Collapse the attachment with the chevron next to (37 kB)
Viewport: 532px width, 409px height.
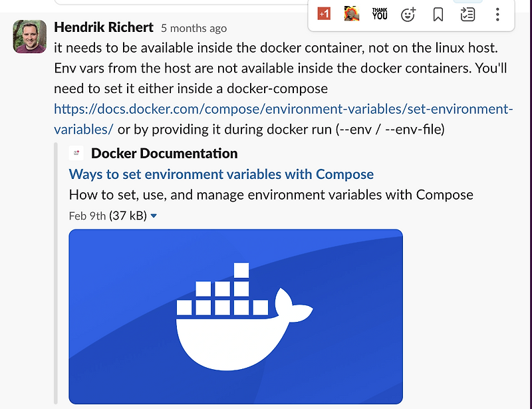[154, 215]
